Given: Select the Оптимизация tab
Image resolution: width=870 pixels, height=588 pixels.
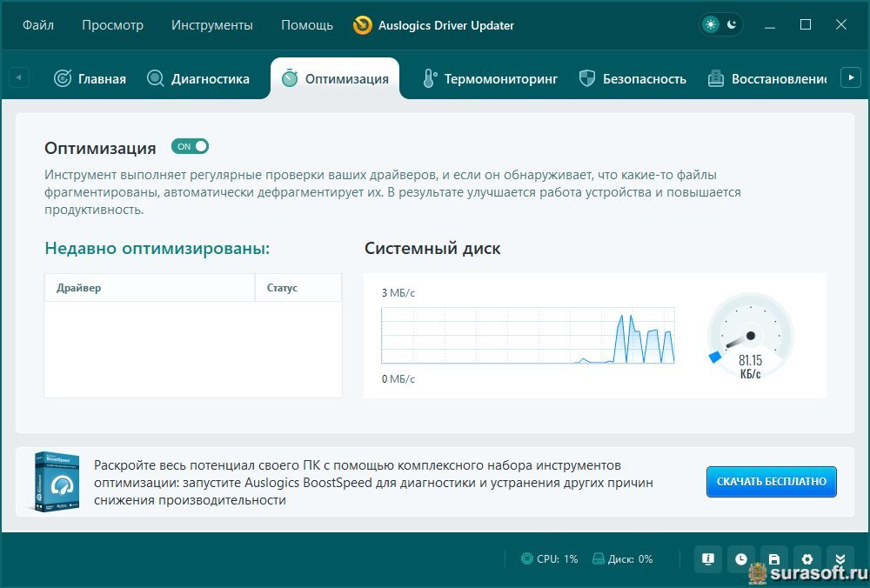Looking at the screenshot, I should [335, 79].
